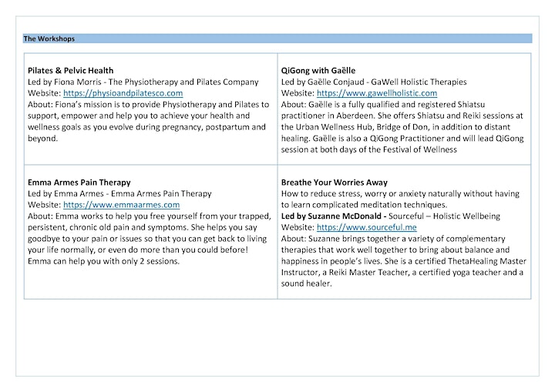Screen dimensions: 555x392
Task: Open the physioandpilatesco.com website link
Action: pyautogui.click(x=123, y=93)
